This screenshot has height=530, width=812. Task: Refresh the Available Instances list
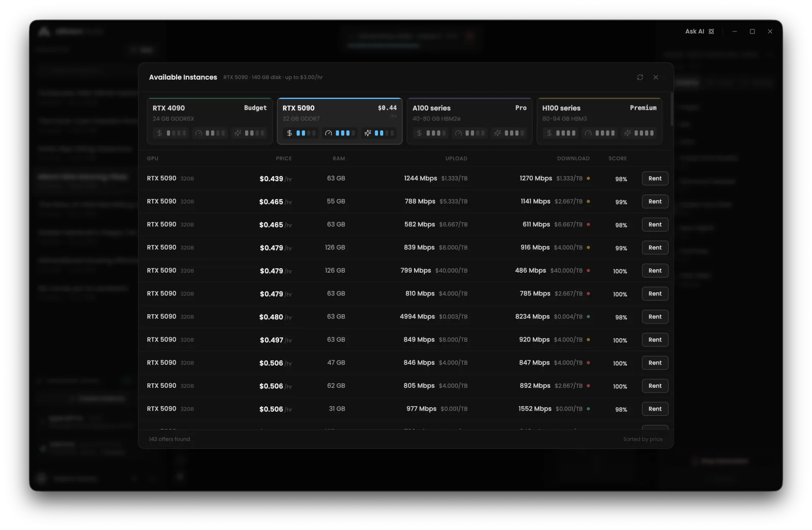640,77
